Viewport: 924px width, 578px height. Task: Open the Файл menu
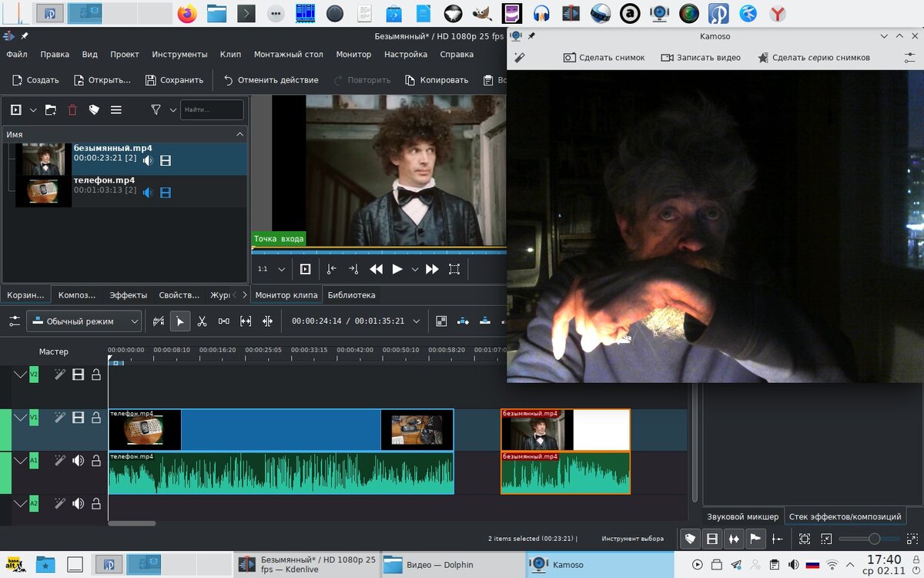click(x=17, y=55)
